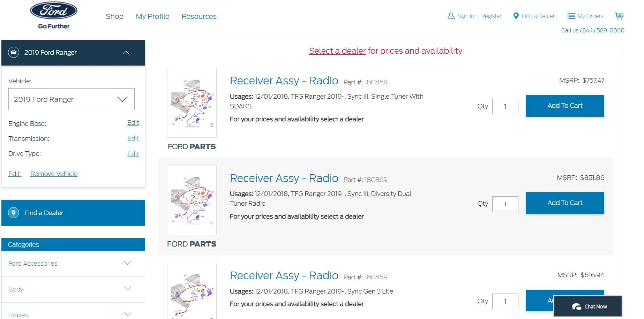The image size is (644, 319).
Task: Click the Register link
Action: 491,16
